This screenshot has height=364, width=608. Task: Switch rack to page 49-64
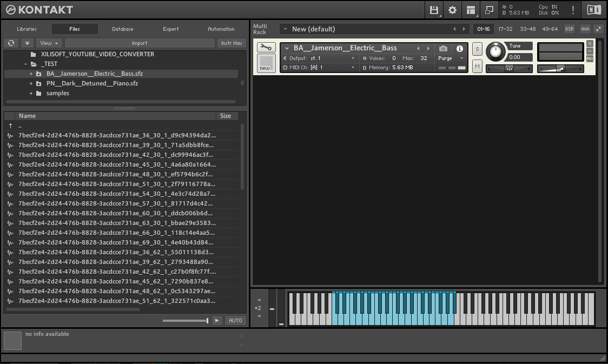coord(550,29)
